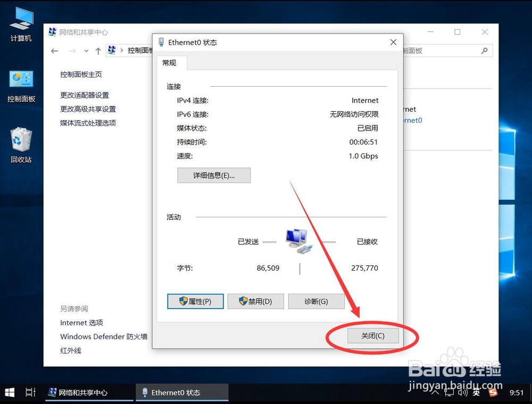The height and width of the screenshot is (404, 532).
Task: Open Windows Defender 防火墙 link
Action: coord(104,336)
